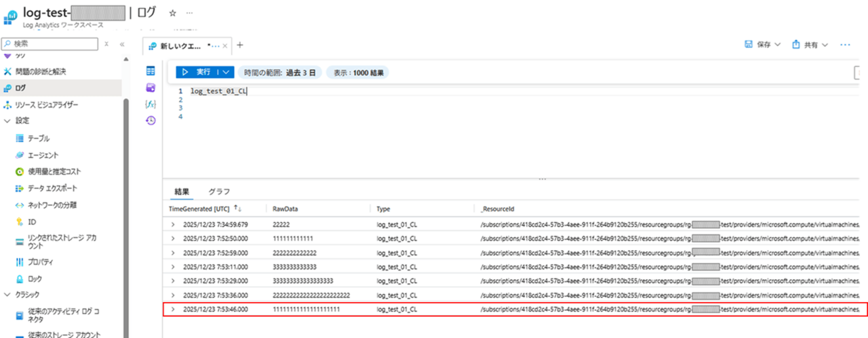This screenshot has width=868, height=338.
Task: Open the Functions (fx) panel icon
Action: [x=151, y=104]
